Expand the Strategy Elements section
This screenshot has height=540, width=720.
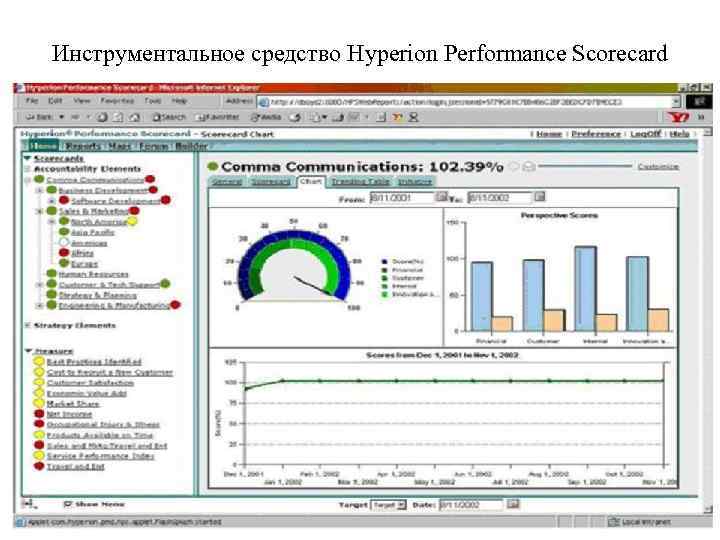point(27,325)
